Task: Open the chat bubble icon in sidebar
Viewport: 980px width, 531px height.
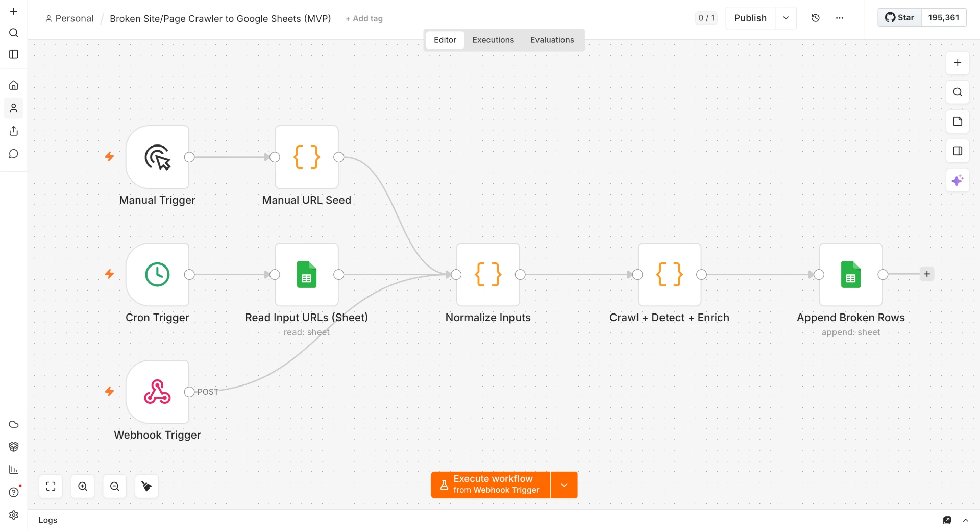Action: click(14, 154)
